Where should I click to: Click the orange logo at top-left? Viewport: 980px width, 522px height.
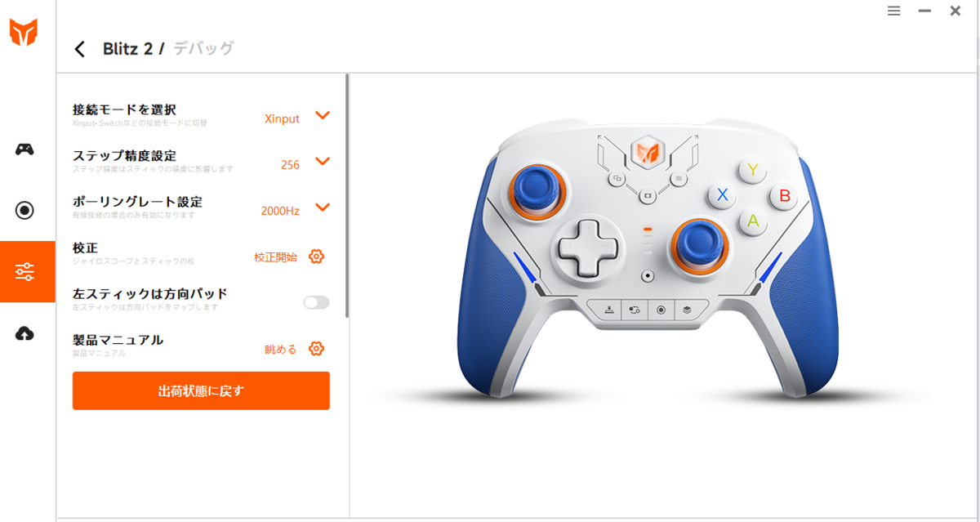(x=23, y=33)
